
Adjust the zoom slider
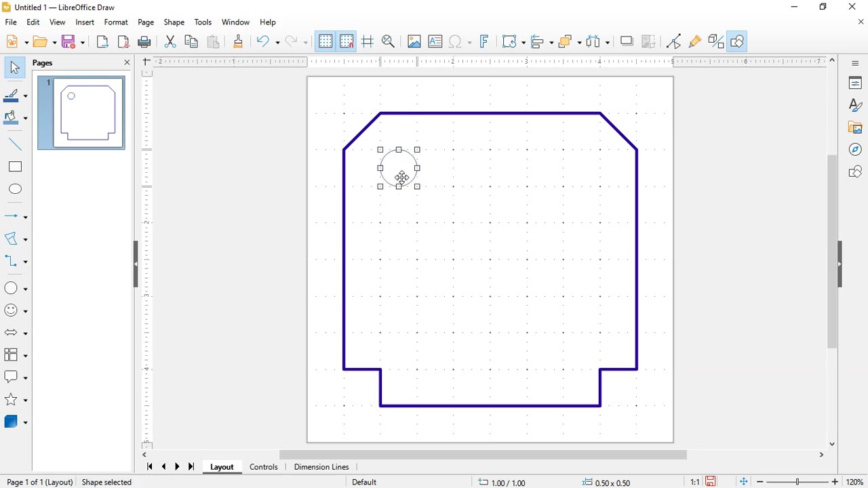(x=797, y=482)
